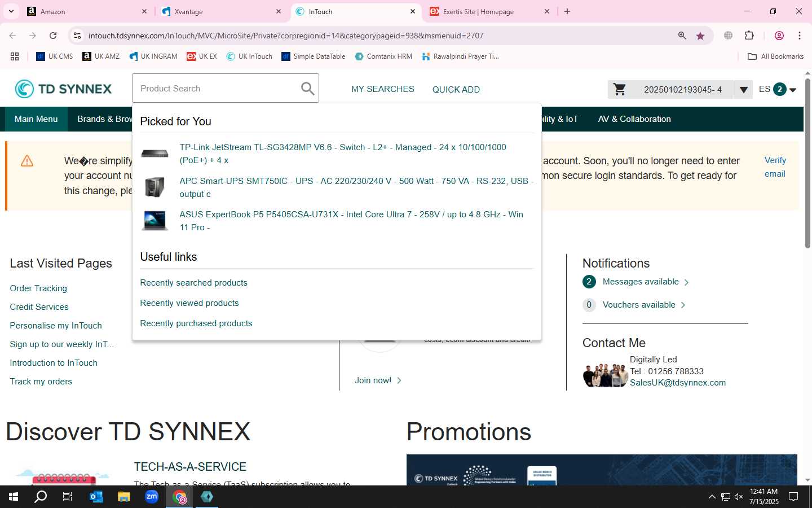This screenshot has height=508, width=812.
Task: Click the Join now! link
Action: (373, 380)
